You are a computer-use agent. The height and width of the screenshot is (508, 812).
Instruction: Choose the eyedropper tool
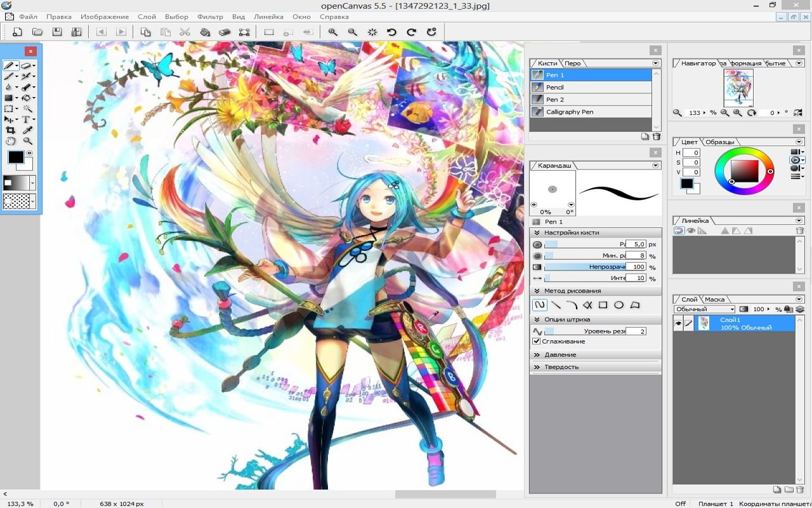27,130
